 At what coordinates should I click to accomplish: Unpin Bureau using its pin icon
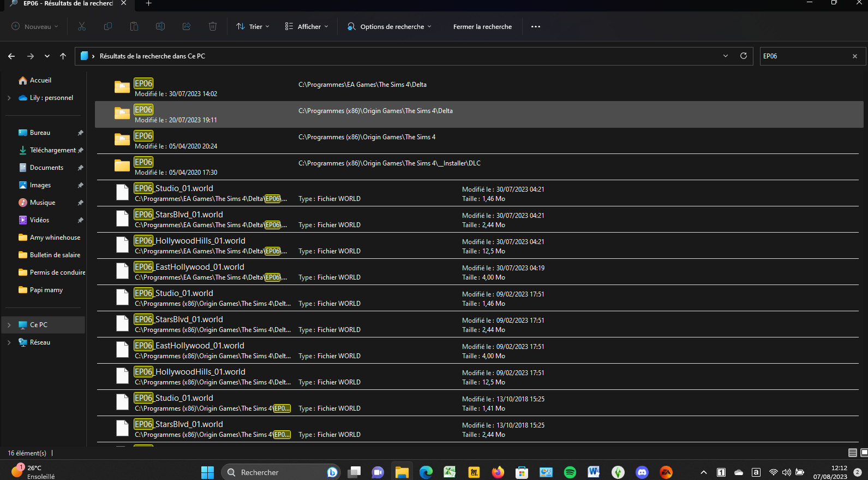tap(80, 133)
